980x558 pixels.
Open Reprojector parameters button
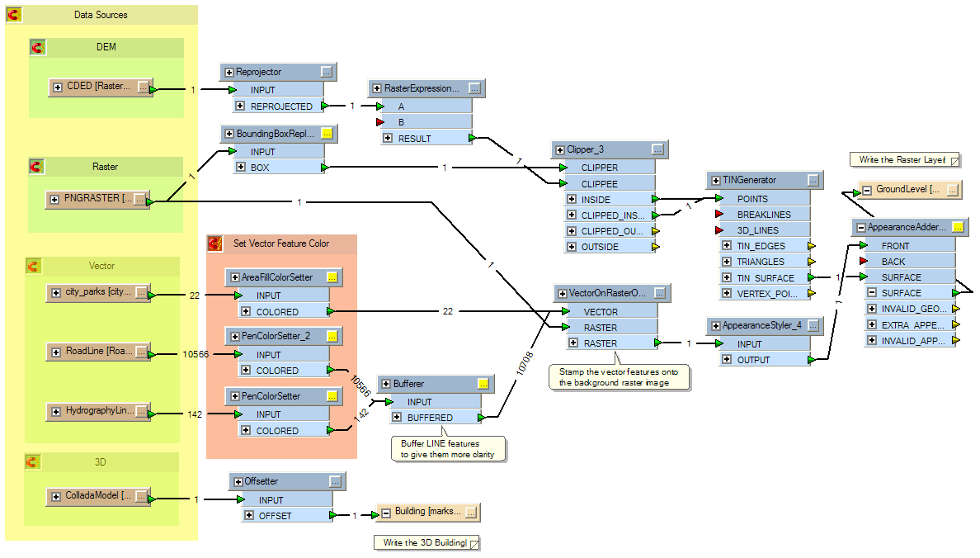pos(326,72)
